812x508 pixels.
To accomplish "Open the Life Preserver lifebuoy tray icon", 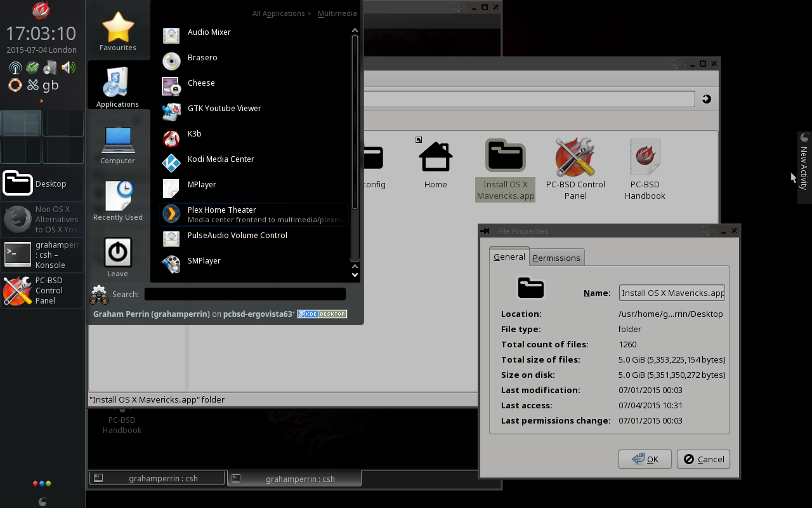I will [x=15, y=85].
